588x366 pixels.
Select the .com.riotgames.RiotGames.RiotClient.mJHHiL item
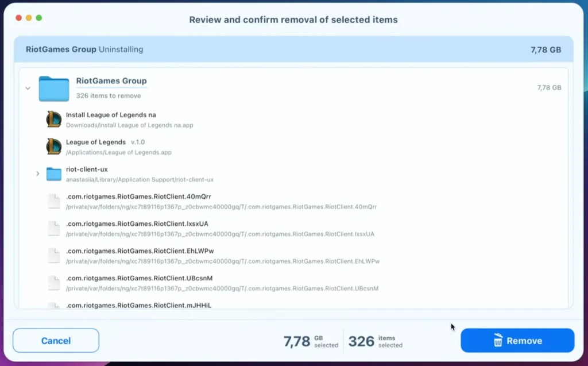[x=138, y=305]
